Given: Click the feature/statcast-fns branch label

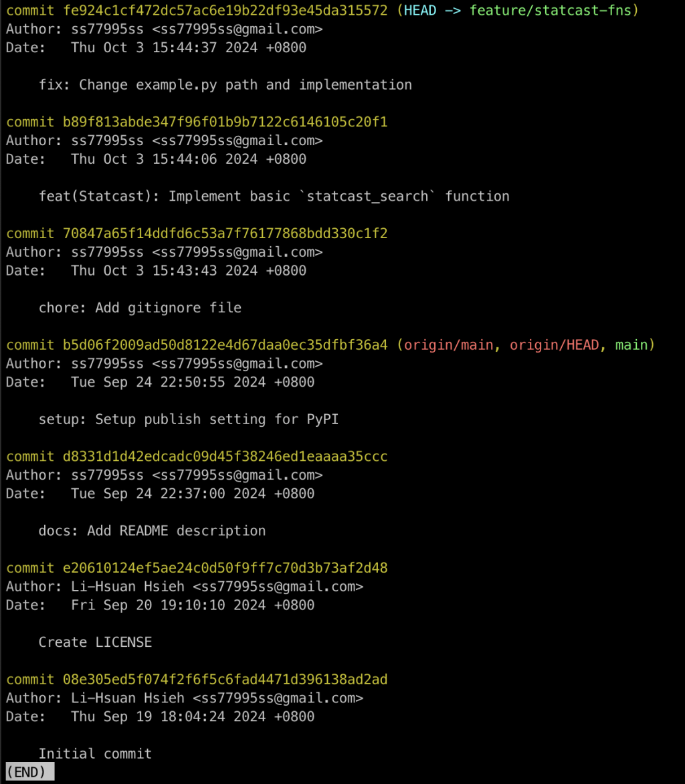Looking at the screenshot, I should pyautogui.click(x=551, y=11).
